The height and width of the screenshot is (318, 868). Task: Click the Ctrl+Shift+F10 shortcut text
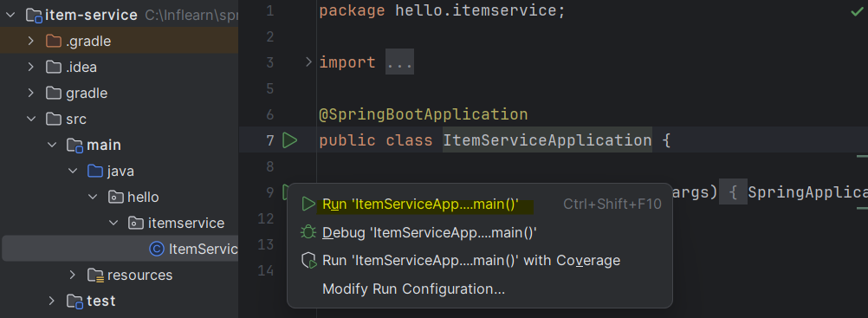(612, 204)
